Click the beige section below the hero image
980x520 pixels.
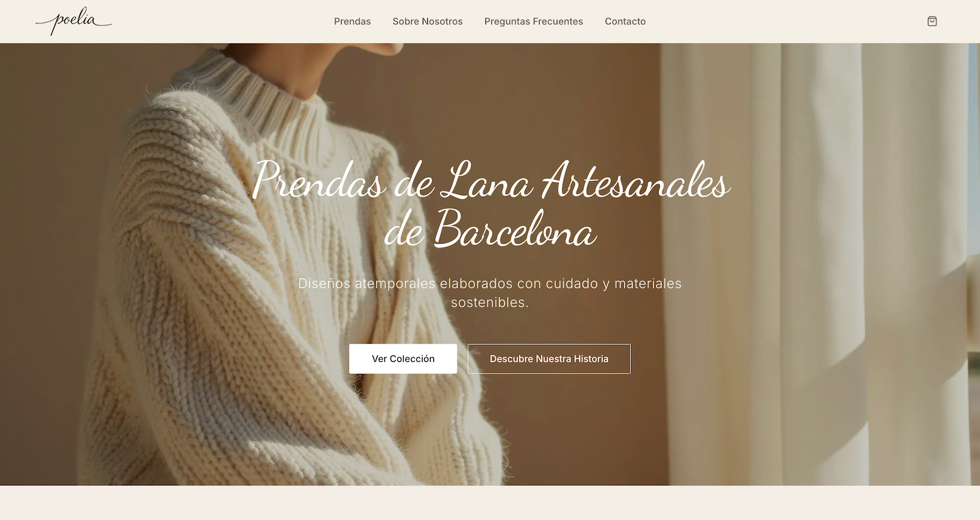coord(490,503)
